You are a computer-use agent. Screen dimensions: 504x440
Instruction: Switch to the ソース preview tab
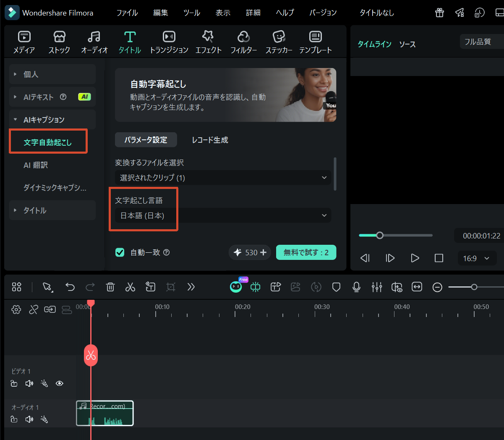pos(407,44)
